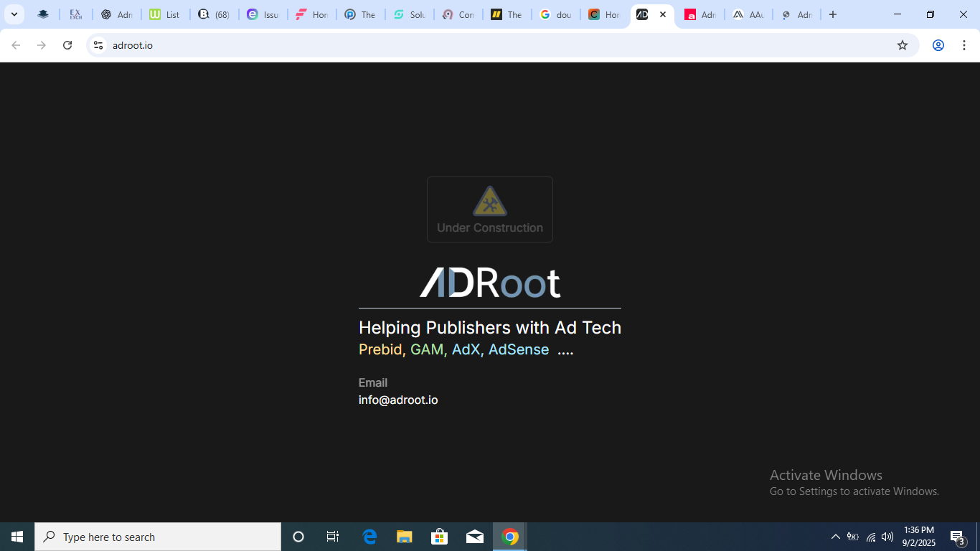Click the ADRoot logo
Image resolution: width=980 pixels, height=551 pixels.
click(490, 283)
